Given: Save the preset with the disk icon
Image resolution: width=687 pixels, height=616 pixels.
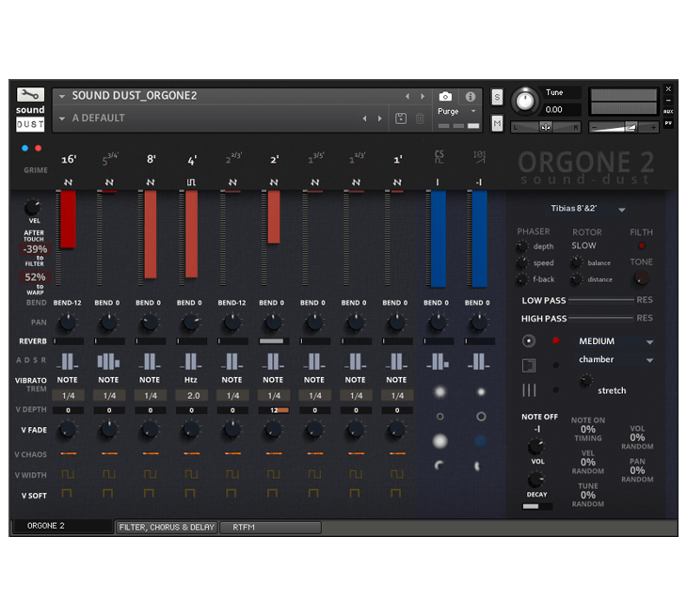Looking at the screenshot, I should click(401, 118).
